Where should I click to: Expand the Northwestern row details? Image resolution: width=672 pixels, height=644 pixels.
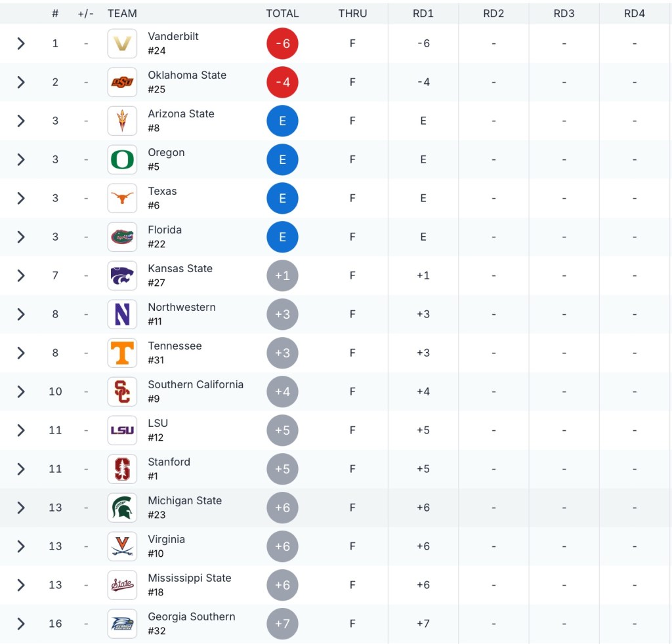pyautogui.click(x=21, y=314)
